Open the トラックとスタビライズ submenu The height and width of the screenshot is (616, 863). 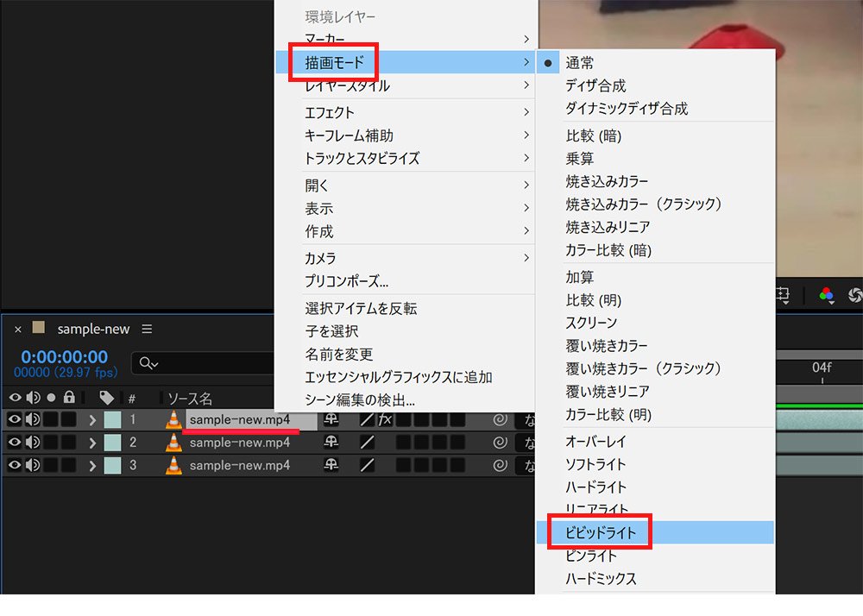[x=405, y=159]
